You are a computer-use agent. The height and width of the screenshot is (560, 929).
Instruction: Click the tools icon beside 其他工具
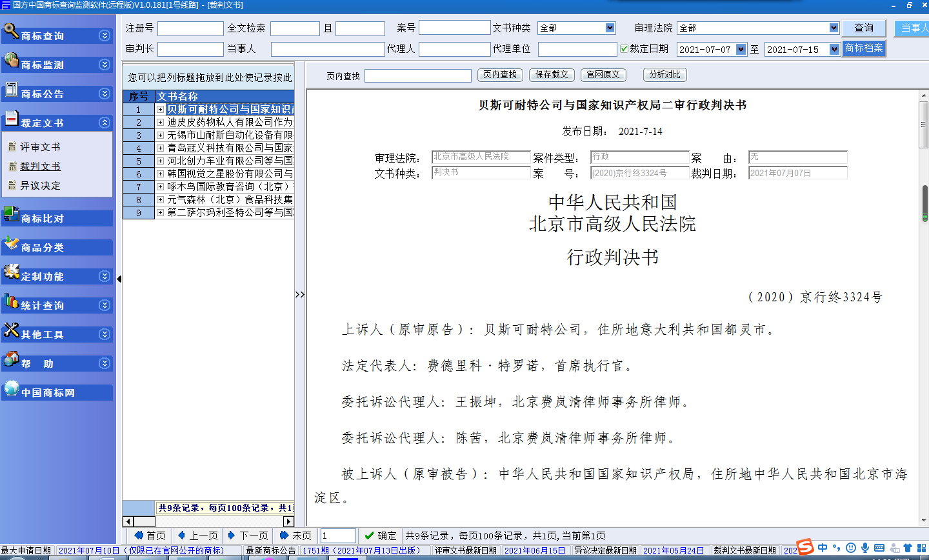point(11,330)
